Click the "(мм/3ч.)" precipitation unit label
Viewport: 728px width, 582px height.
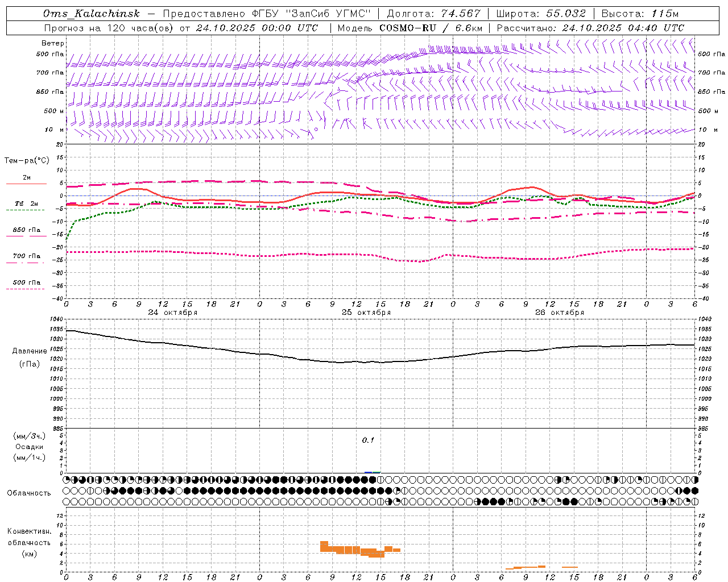tap(30, 436)
